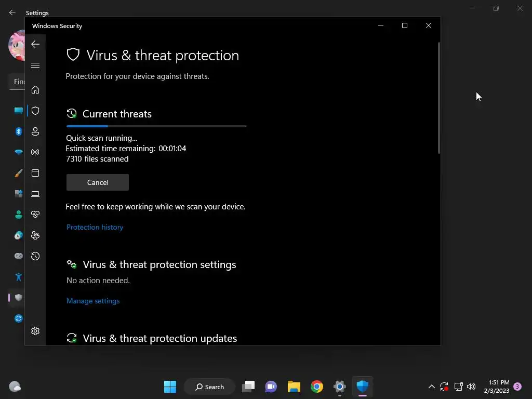532x399 pixels.
Task: Open Family options icon
Action: tap(35, 235)
